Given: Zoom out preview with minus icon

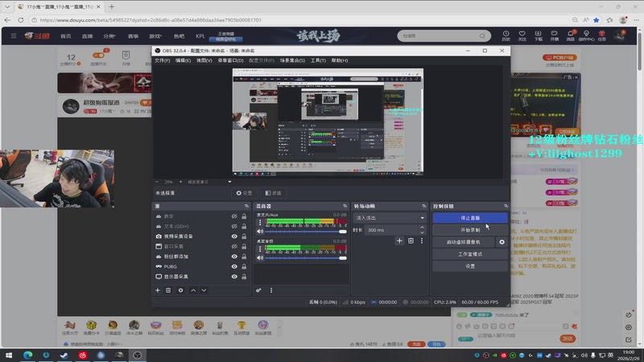Looking at the screenshot, I should click(x=157, y=182).
